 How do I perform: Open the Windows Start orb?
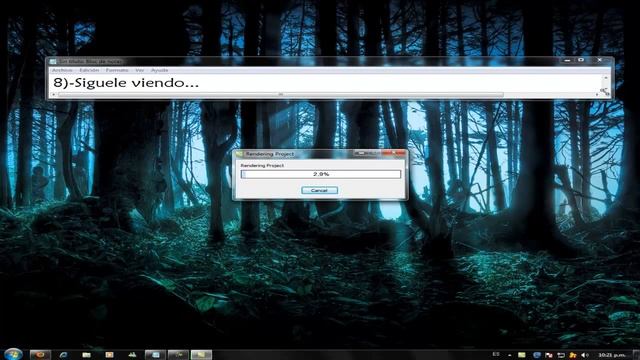tap(13, 354)
